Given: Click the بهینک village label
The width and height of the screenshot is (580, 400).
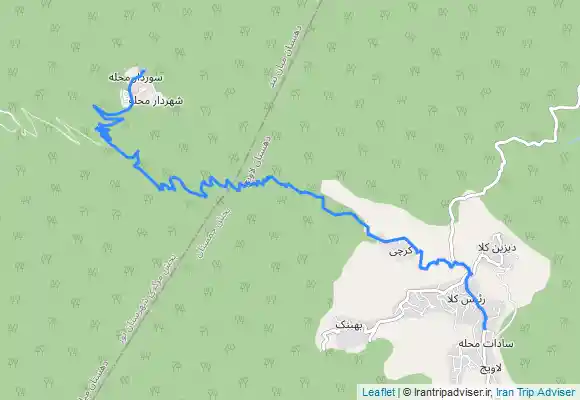Looking at the screenshot, I should (350, 326).
